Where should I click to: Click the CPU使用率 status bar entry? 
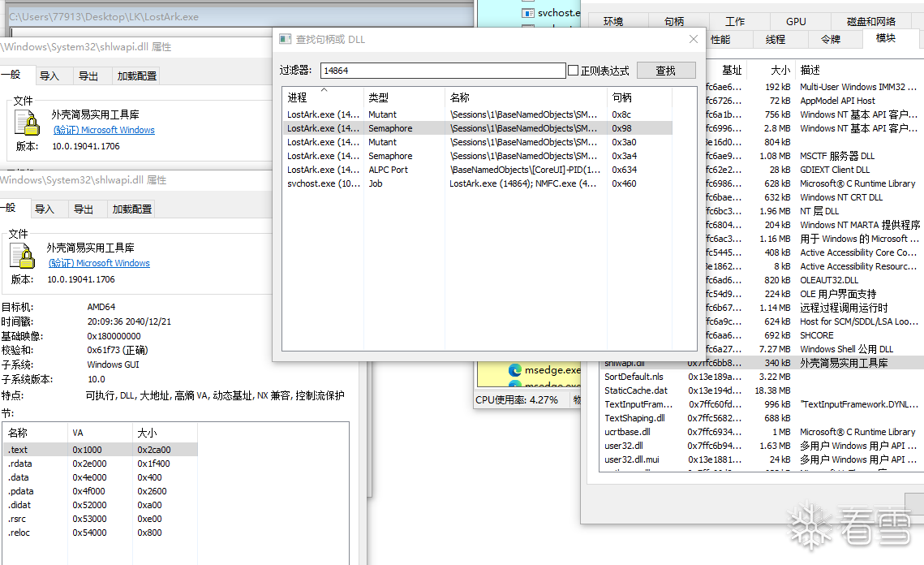click(517, 400)
